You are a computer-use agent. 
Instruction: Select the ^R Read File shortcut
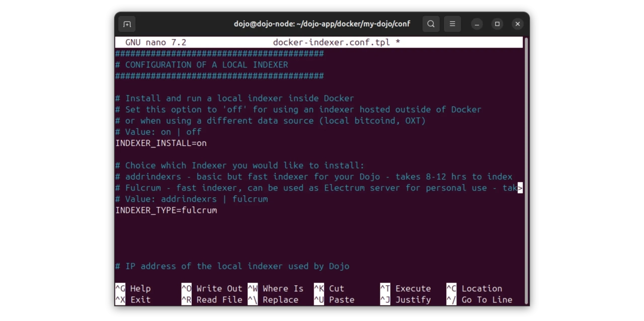coord(211,300)
